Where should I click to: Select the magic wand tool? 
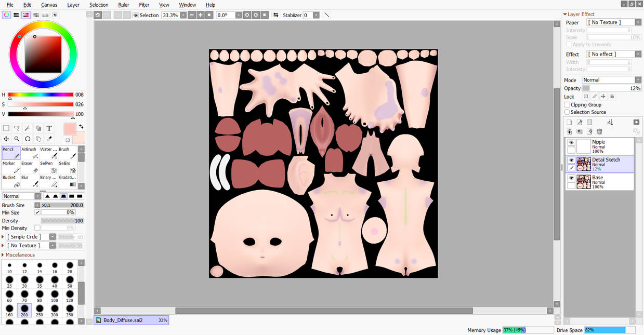(x=28, y=128)
